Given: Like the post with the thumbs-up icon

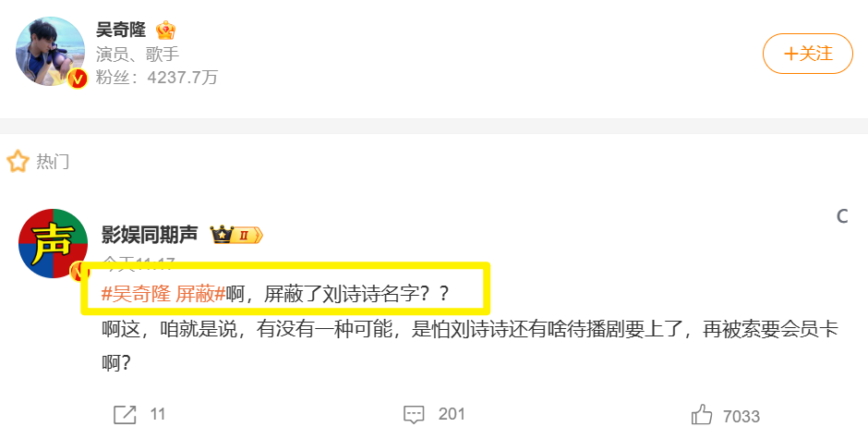Looking at the screenshot, I should point(702,415).
